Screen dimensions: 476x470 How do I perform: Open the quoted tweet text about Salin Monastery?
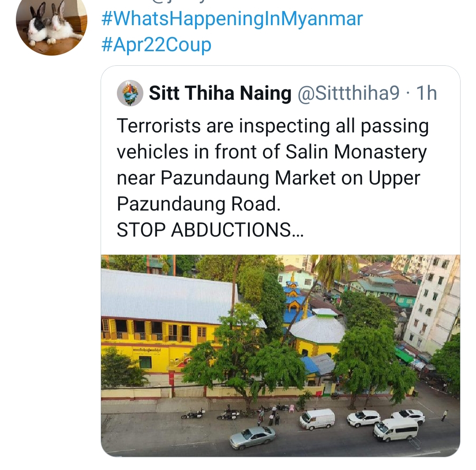click(x=273, y=177)
